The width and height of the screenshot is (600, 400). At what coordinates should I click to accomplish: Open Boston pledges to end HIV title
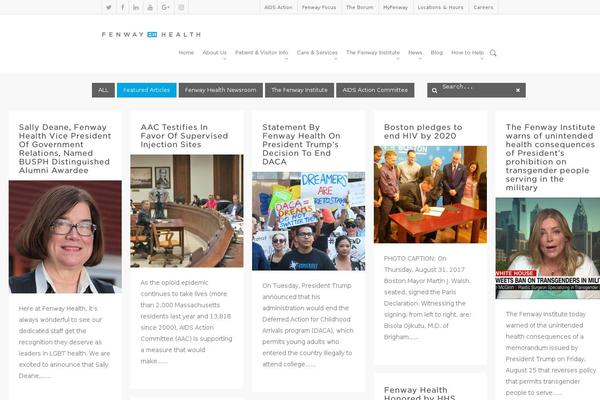(423, 131)
